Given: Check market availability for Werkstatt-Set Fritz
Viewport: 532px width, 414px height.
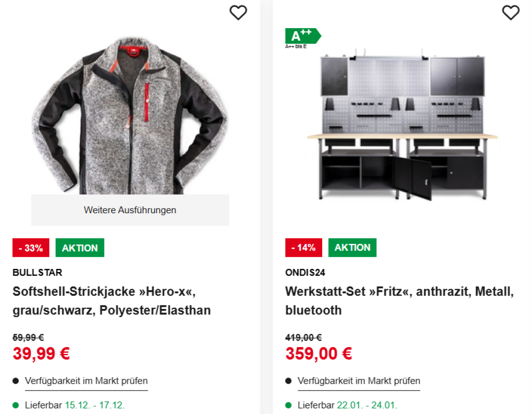Looking at the screenshot, I should coord(359,381).
